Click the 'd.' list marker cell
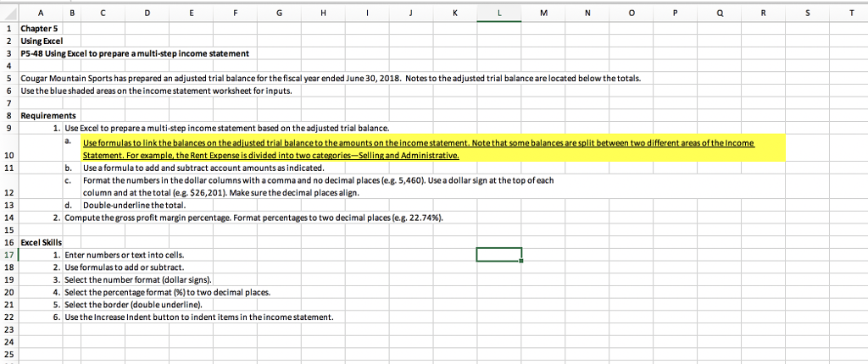The height and width of the screenshot is (364, 868). click(x=72, y=207)
